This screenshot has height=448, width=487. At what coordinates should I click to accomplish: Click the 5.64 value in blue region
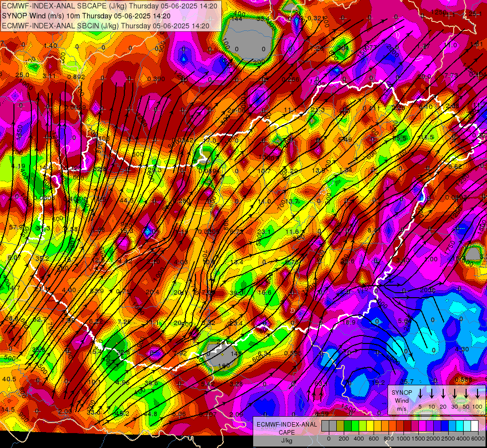404,321
